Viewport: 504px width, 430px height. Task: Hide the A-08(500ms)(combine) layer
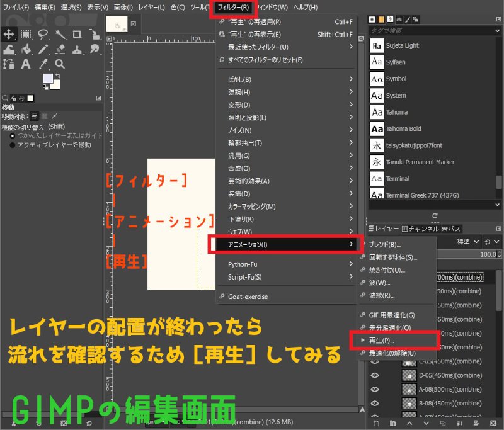[x=375, y=389]
